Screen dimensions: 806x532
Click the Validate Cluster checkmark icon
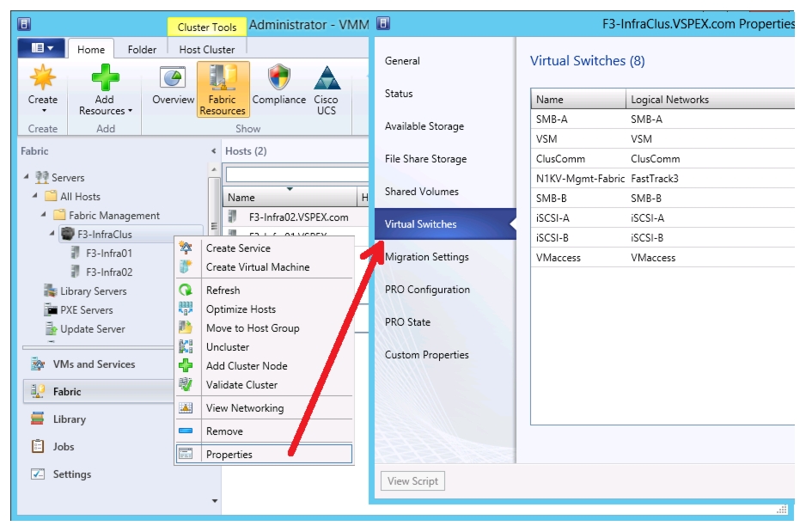click(x=186, y=384)
